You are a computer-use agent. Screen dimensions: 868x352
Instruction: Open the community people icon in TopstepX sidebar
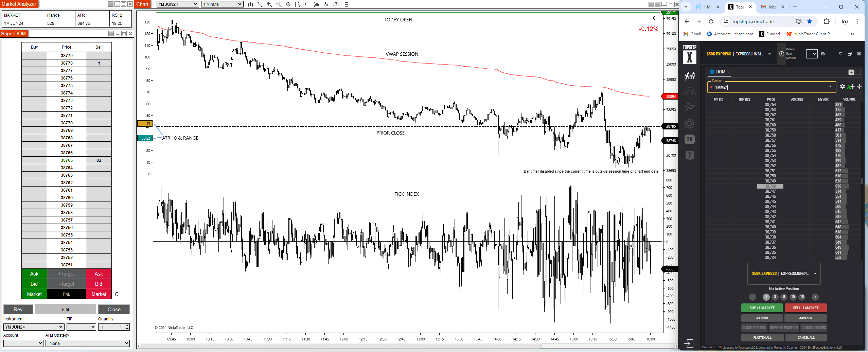click(690, 91)
